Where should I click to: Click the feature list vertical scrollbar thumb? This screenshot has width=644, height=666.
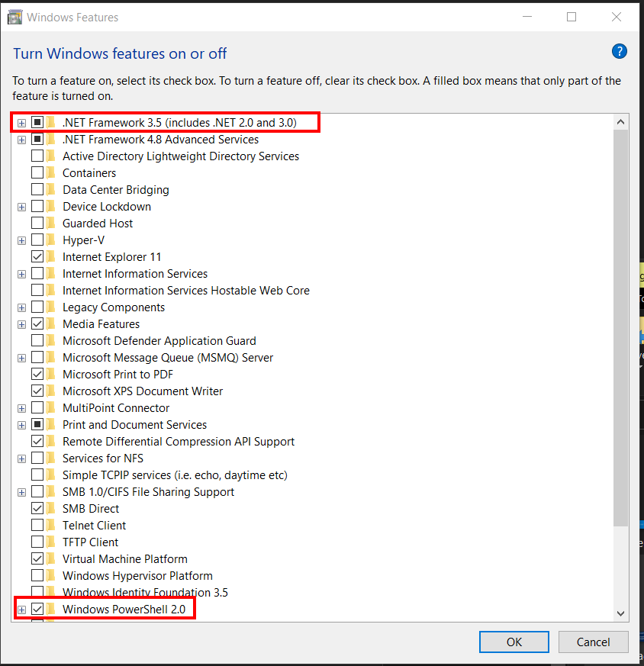click(x=620, y=328)
